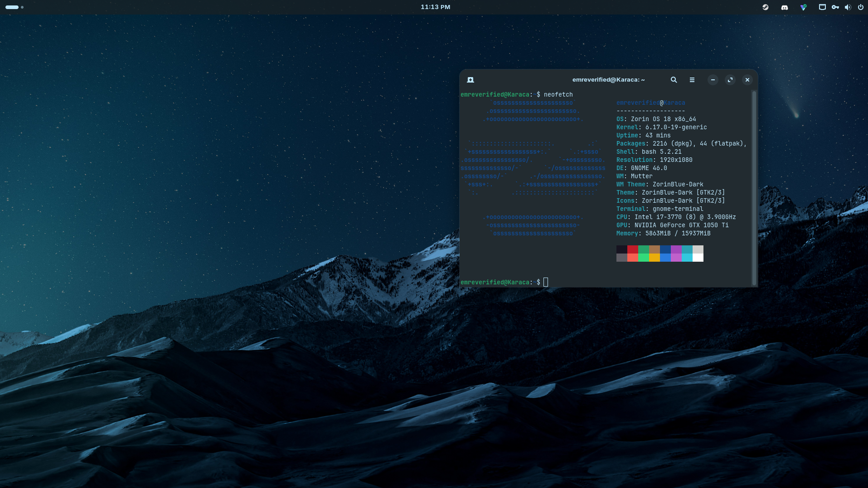Click the WM Theme: ZorinBlue-Dark line
This screenshot has width=868, height=488.
[660, 185]
